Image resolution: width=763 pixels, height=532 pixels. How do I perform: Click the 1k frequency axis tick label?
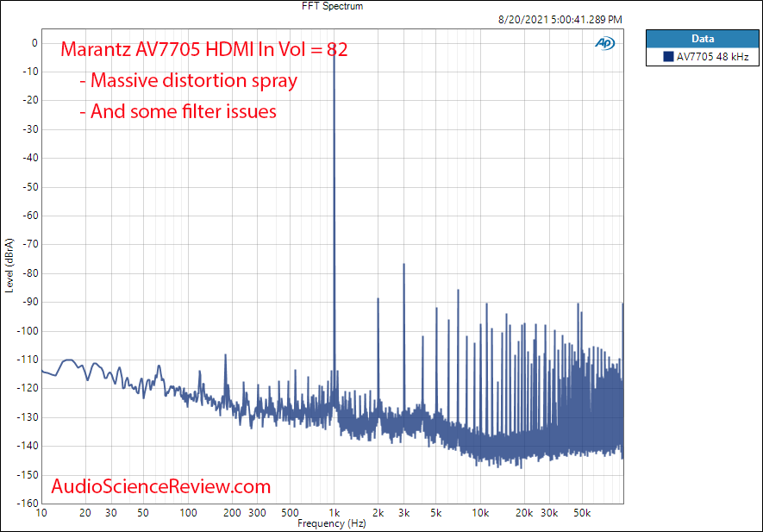pos(335,512)
